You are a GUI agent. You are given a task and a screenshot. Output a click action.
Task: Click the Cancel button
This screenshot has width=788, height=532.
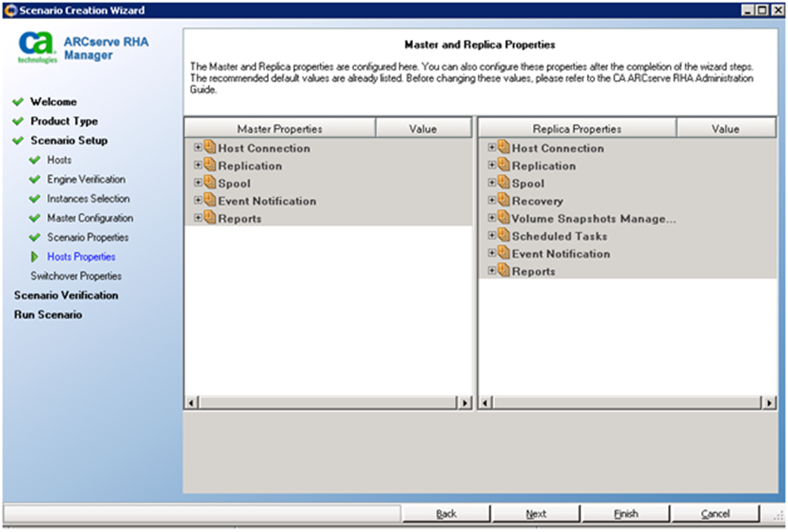click(715, 514)
